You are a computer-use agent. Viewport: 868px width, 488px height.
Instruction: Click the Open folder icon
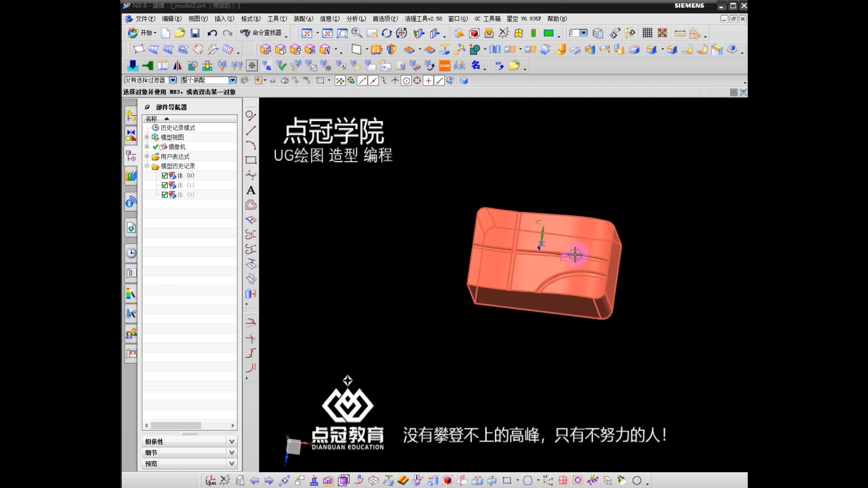point(179,33)
